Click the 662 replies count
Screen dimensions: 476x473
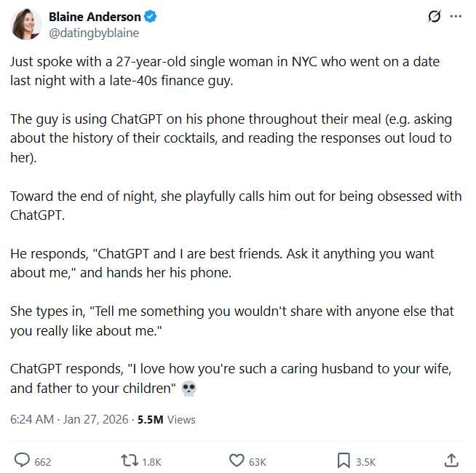[43, 461]
